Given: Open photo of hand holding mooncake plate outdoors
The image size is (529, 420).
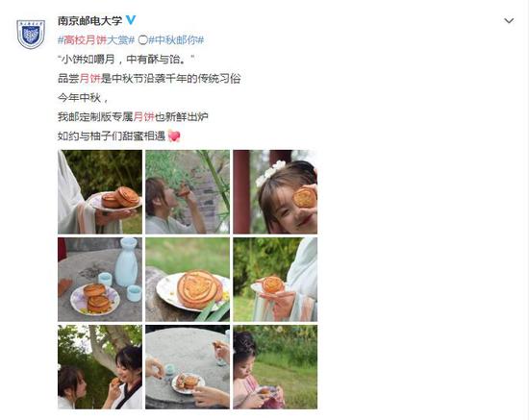Looking at the screenshot, I should (x=275, y=280).
